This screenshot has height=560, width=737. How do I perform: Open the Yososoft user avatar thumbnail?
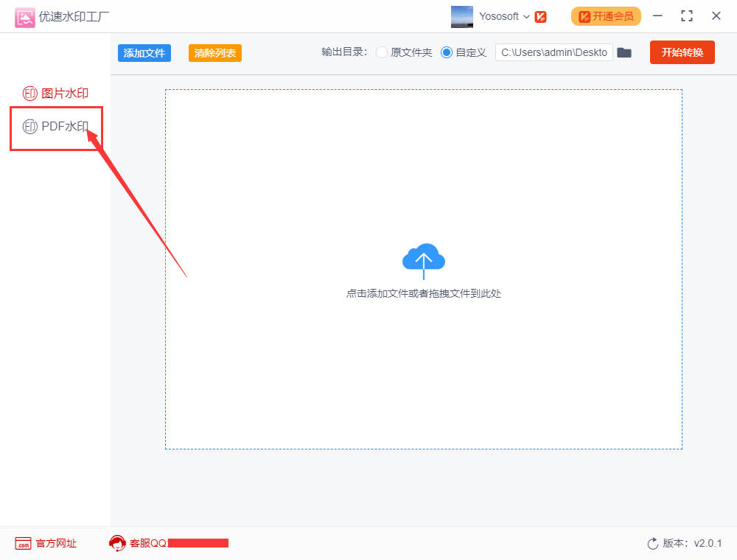(461, 17)
